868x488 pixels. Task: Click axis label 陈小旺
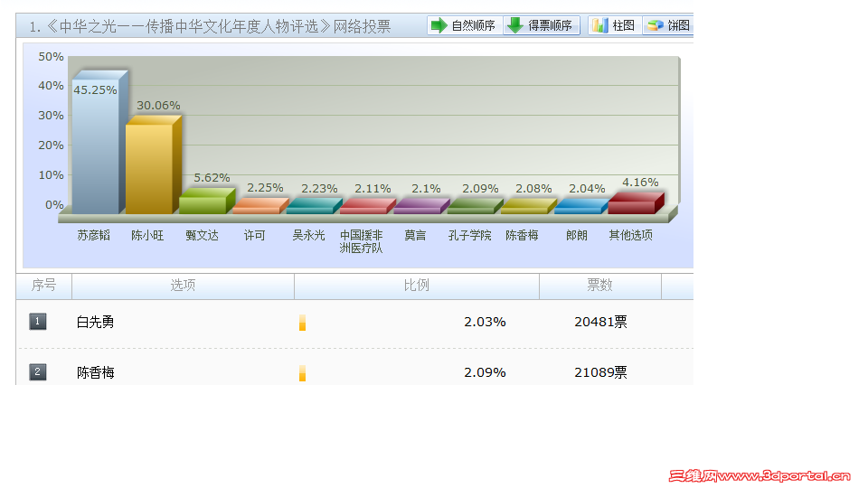click(147, 235)
